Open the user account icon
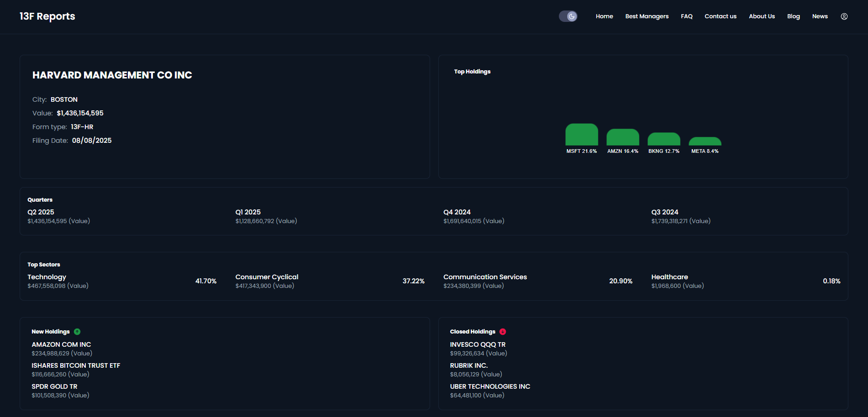Viewport: 868px width, 417px height. coord(844,16)
